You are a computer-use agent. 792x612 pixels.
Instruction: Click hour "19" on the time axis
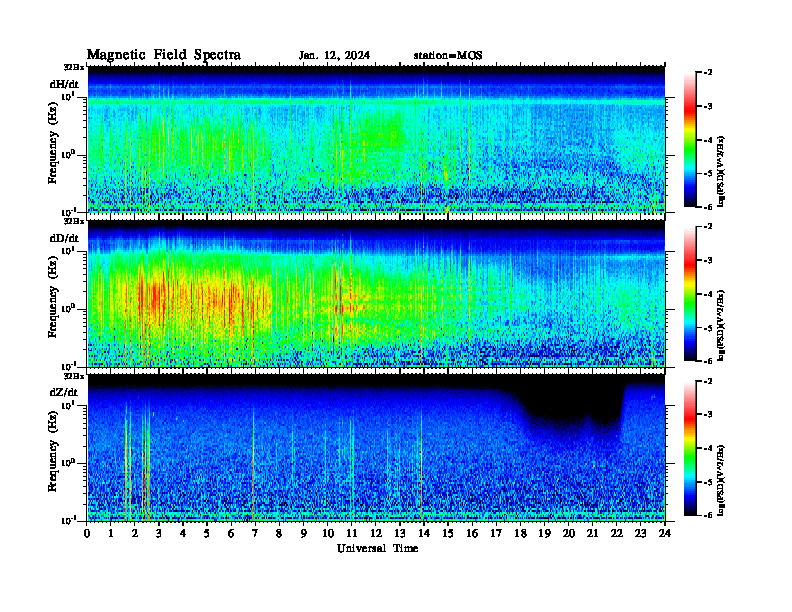[544, 533]
